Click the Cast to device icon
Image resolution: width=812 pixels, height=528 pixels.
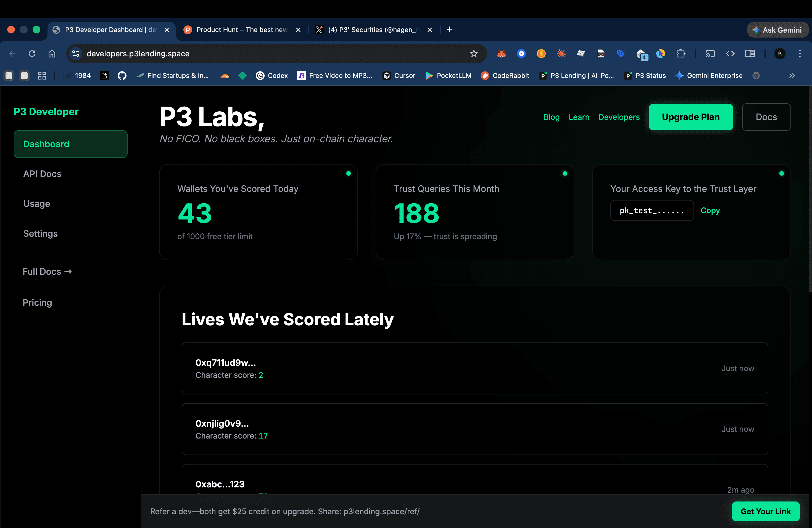(710, 54)
